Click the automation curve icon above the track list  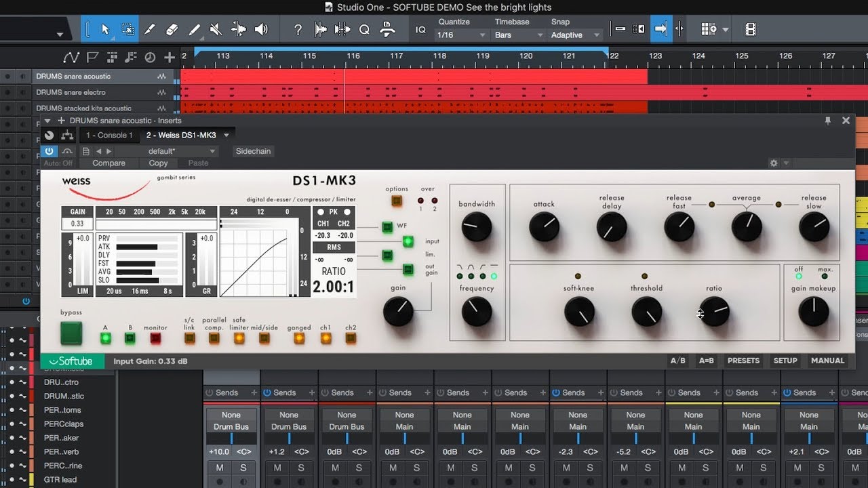click(72, 58)
